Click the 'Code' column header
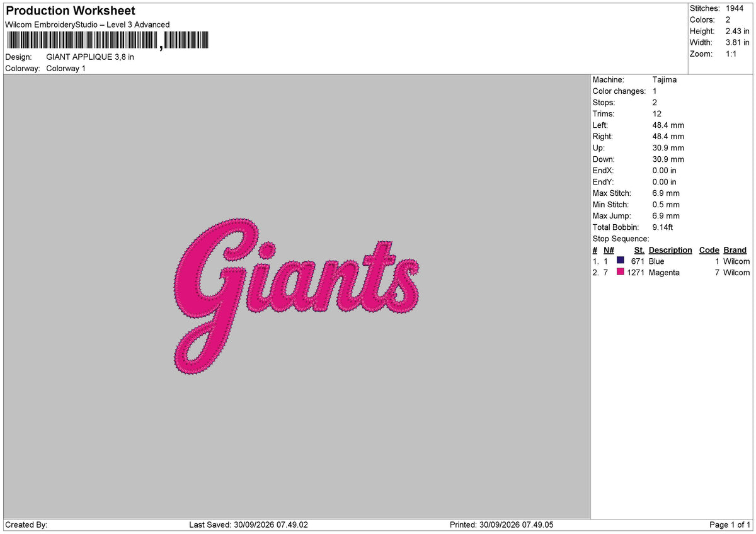 709,250
